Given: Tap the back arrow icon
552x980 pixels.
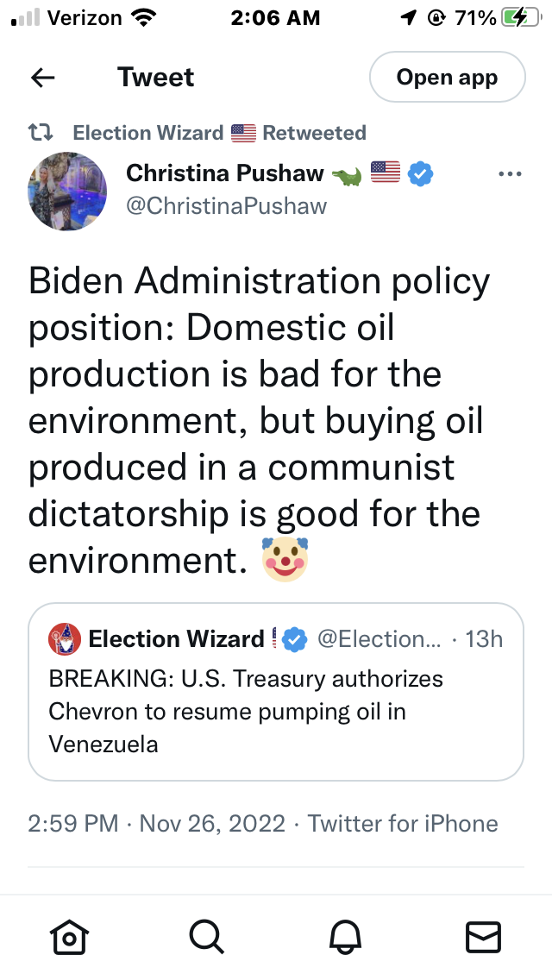Looking at the screenshot, I should point(42,78).
